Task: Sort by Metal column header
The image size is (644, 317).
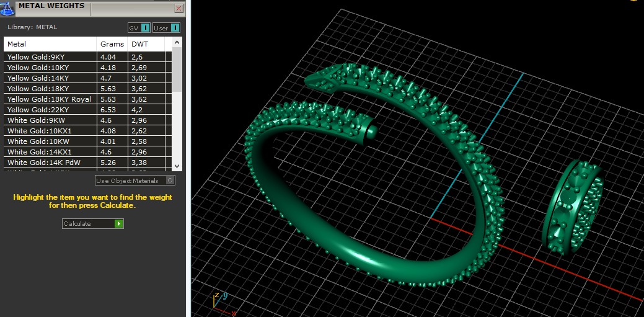Action: click(x=50, y=44)
